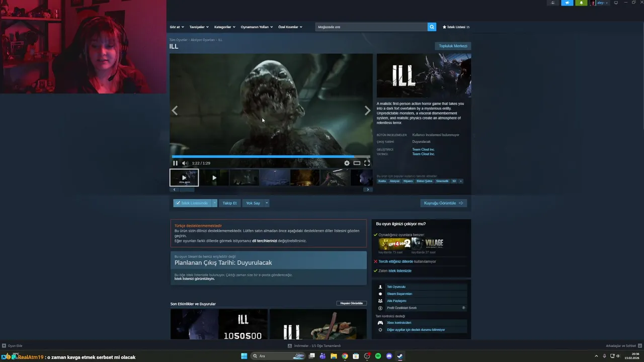Open İndirmeler downloads status

coord(314,346)
